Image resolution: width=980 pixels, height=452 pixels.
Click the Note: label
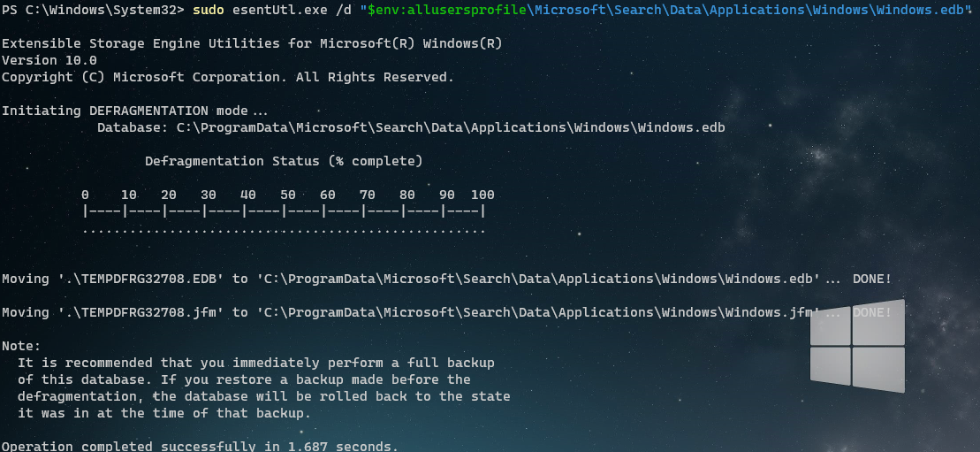(21, 346)
